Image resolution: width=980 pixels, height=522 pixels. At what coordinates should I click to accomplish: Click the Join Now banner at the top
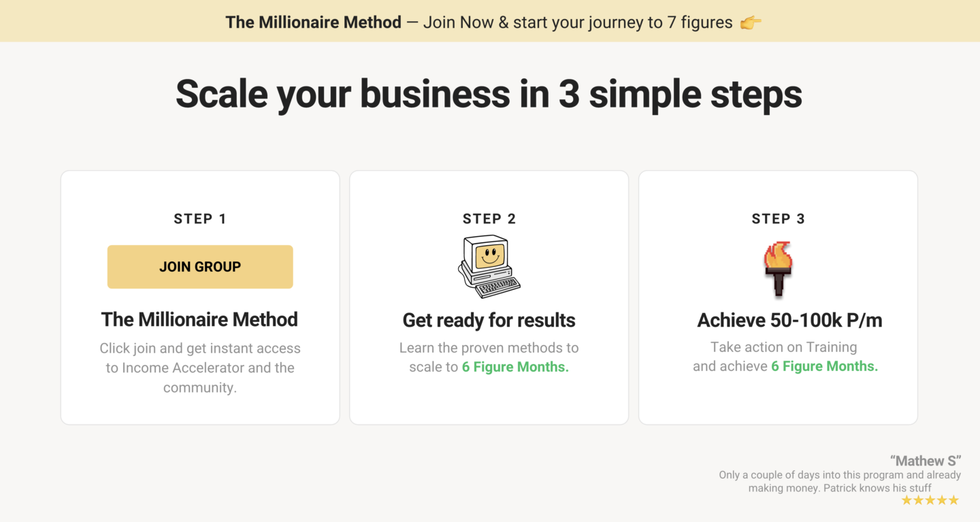[x=490, y=21]
